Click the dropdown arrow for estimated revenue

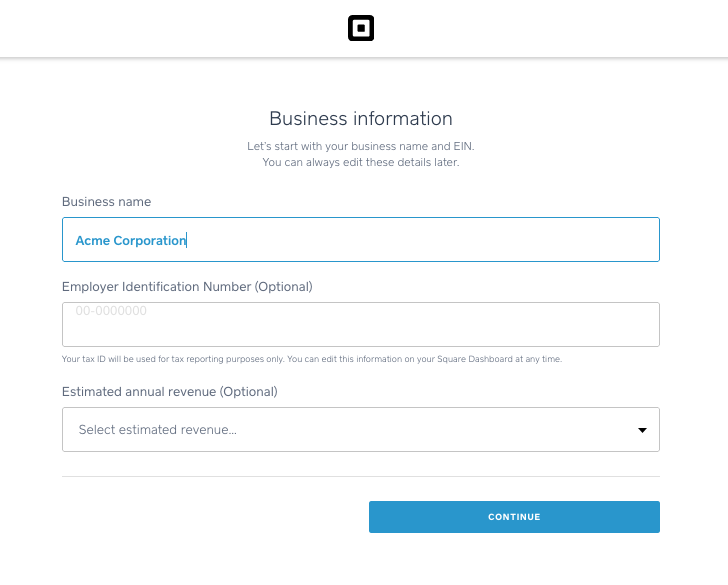[x=642, y=430]
